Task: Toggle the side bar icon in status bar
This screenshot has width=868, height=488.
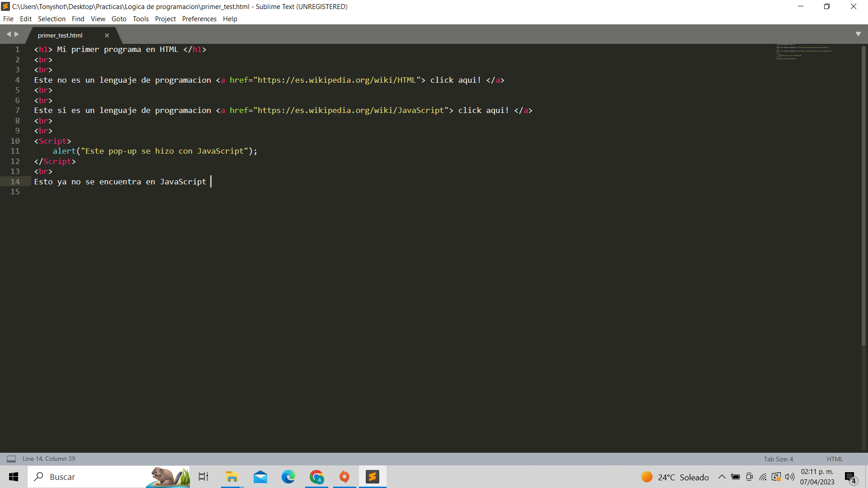Action: 11,459
